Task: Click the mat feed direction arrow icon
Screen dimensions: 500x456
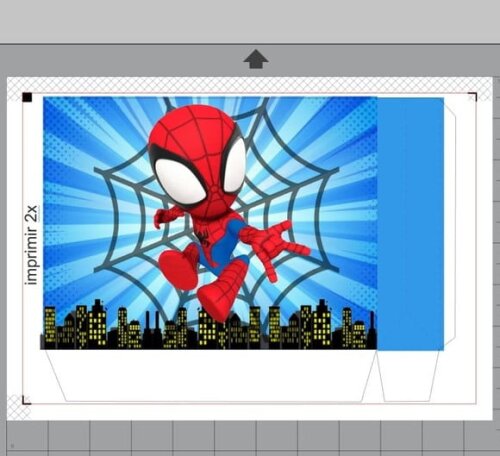Action: [x=256, y=59]
